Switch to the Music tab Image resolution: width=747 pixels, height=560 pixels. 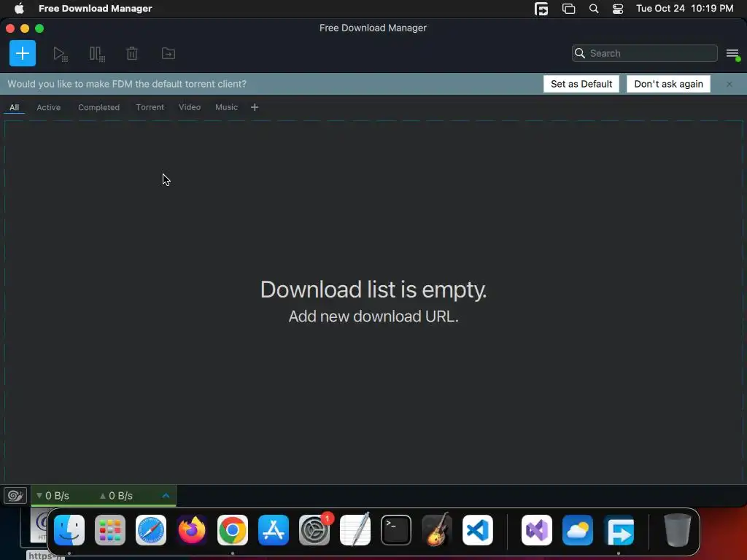tap(226, 107)
